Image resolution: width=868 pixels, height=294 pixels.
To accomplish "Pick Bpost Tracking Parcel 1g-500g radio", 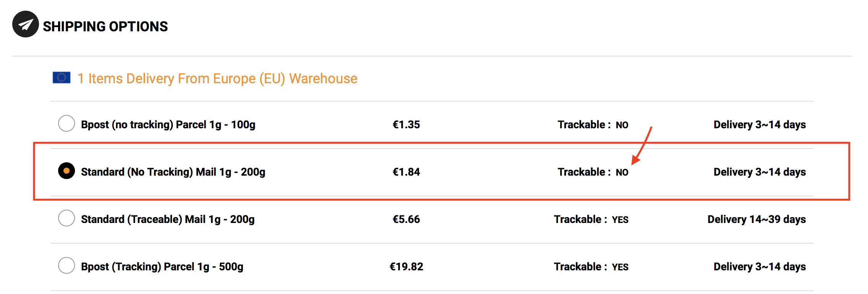I will point(67,265).
